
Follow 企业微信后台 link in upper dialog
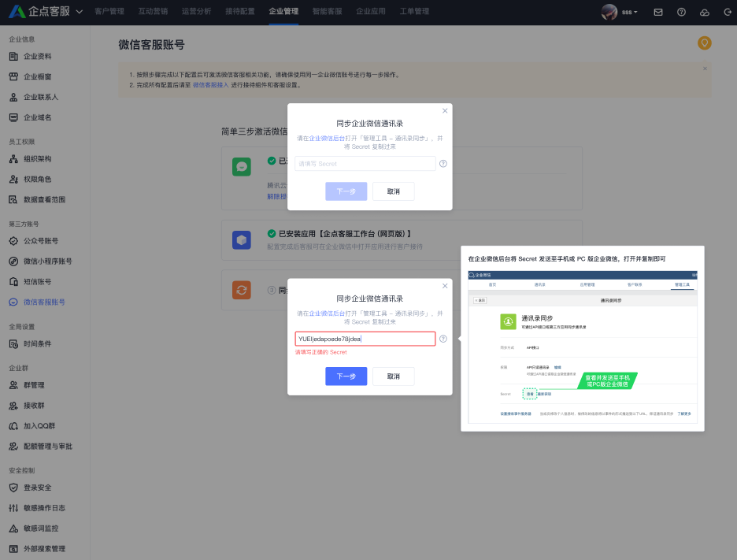pos(327,139)
